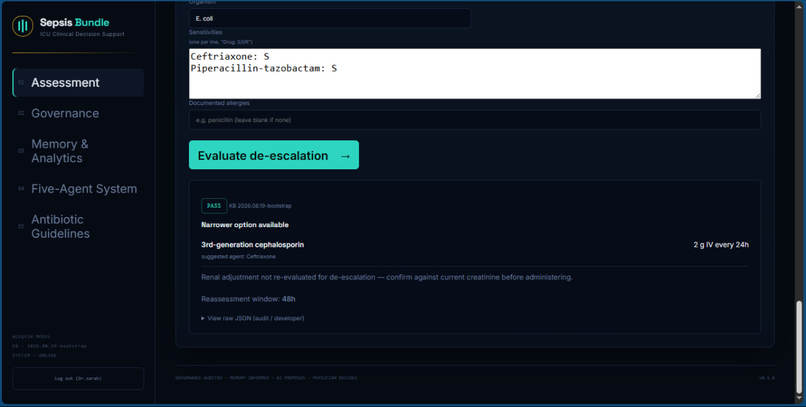Click the 'Documented allergies' label
The height and width of the screenshot is (407, 806).
219,103
